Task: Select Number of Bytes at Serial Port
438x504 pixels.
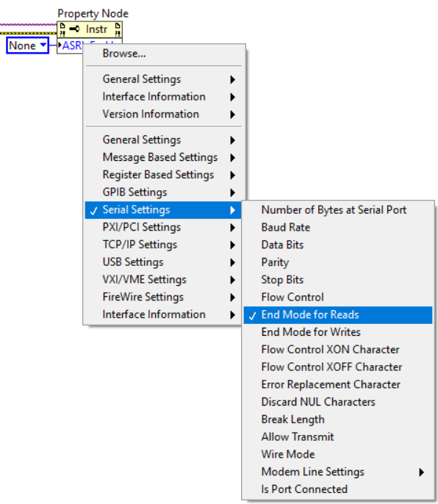Action: [338, 210]
